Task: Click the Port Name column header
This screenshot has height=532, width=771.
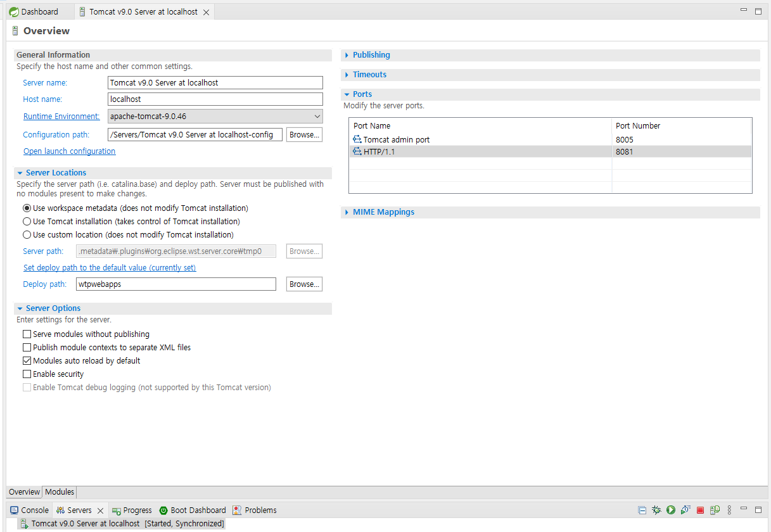Action: click(x=480, y=125)
